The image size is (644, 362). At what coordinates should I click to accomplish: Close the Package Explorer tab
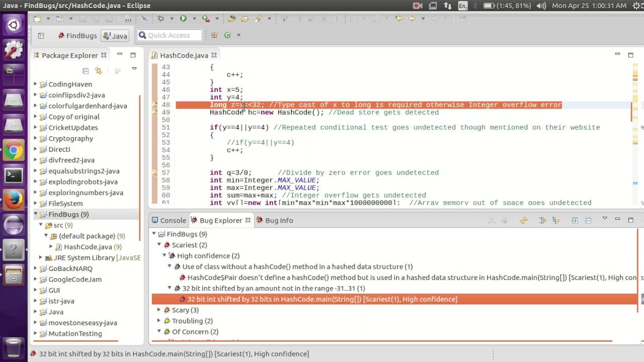pos(104,55)
